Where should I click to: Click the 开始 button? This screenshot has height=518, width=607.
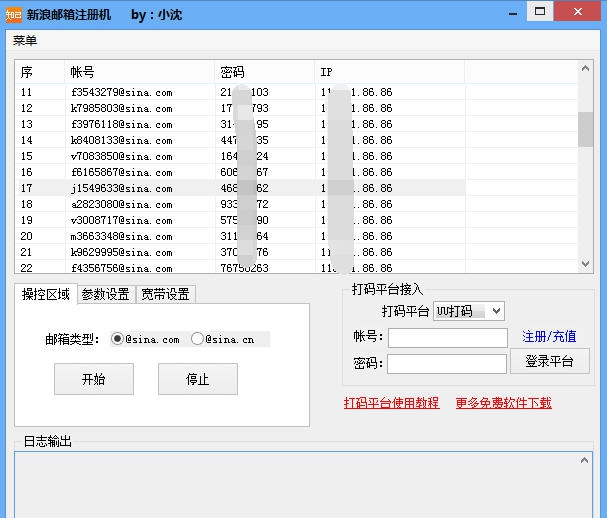point(94,379)
